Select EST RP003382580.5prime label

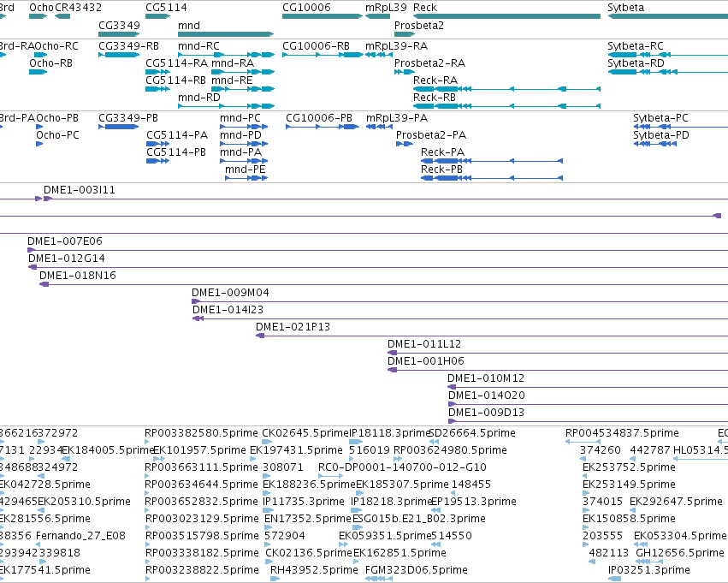point(201,433)
